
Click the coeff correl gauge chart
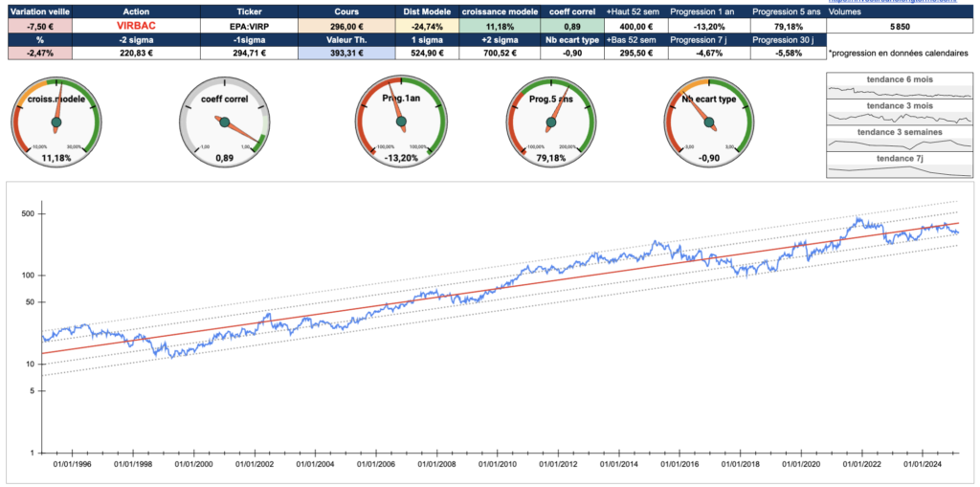pos(225,122)
